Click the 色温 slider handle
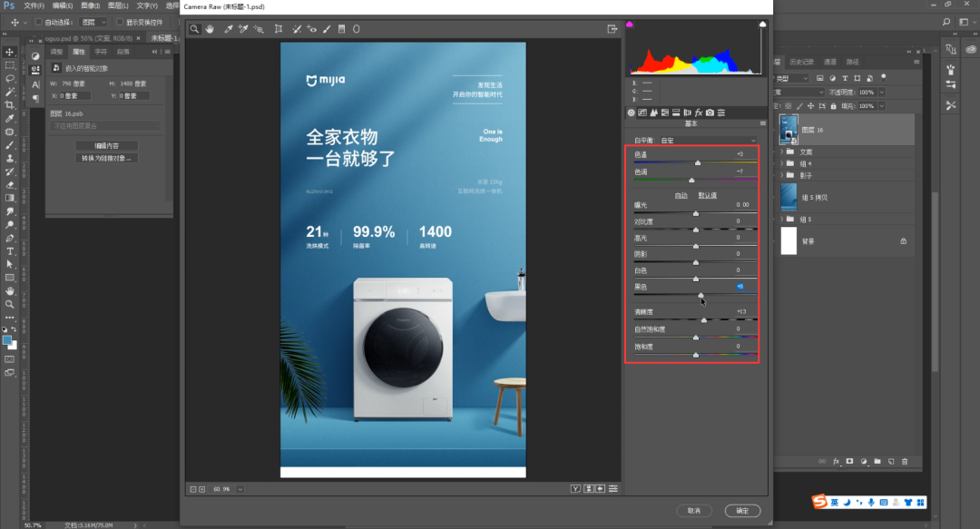 click(698, 163)
